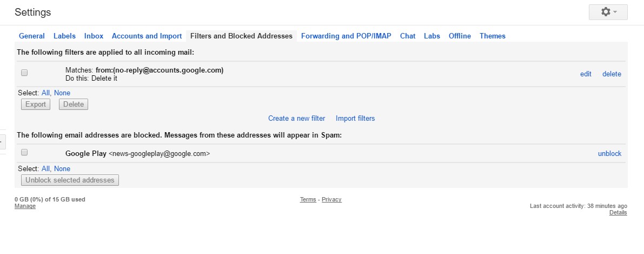
Task: Open account activity Details link
Action: (618, 213)
